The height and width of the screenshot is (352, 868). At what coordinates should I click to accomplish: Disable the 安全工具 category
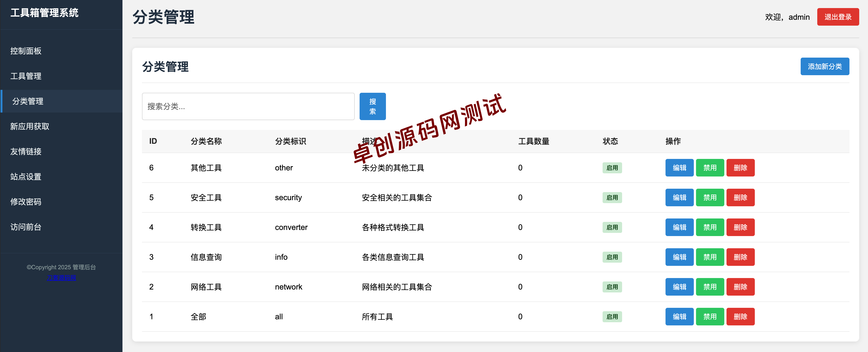tap(710, 197)
